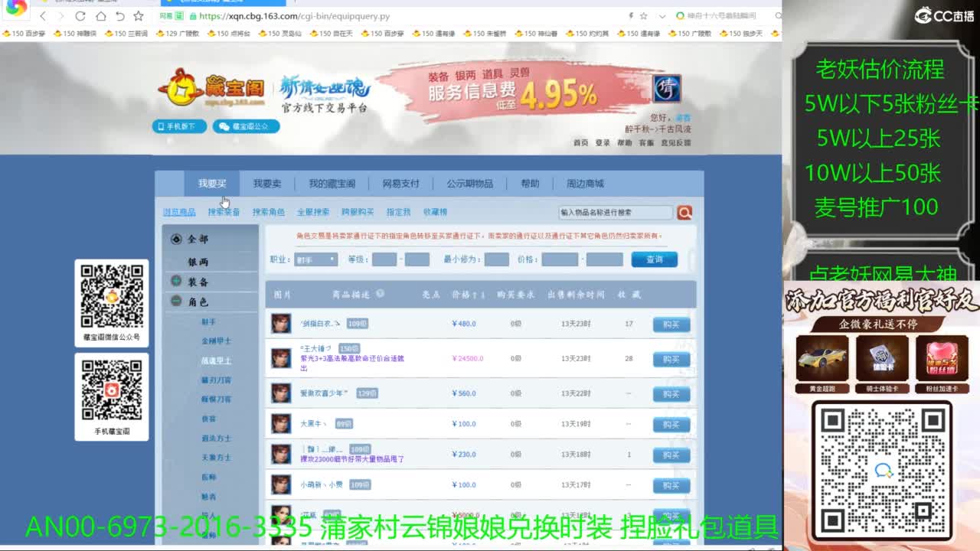Click the 黄金超跑 gift icon in stream overlay
This screenshot has height=551, width=980.
click(x=822, y=358)
